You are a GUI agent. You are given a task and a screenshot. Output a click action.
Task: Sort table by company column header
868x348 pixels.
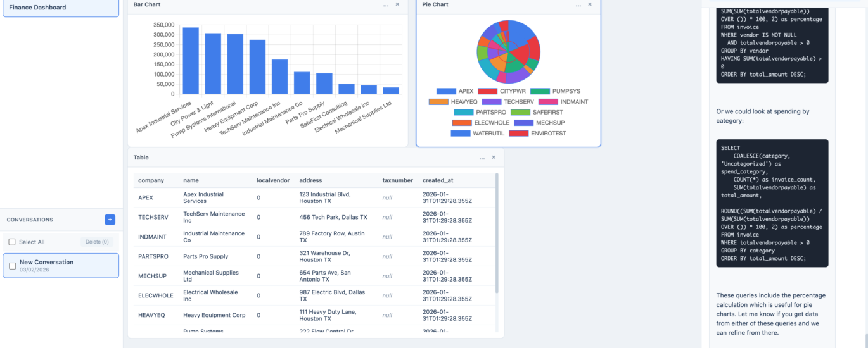[x=151, y=180]
